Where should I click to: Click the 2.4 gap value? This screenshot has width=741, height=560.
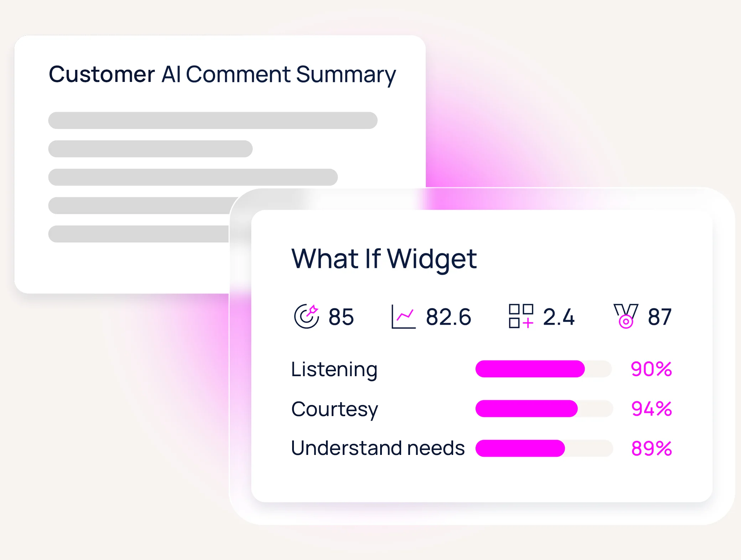click(559, 317)
